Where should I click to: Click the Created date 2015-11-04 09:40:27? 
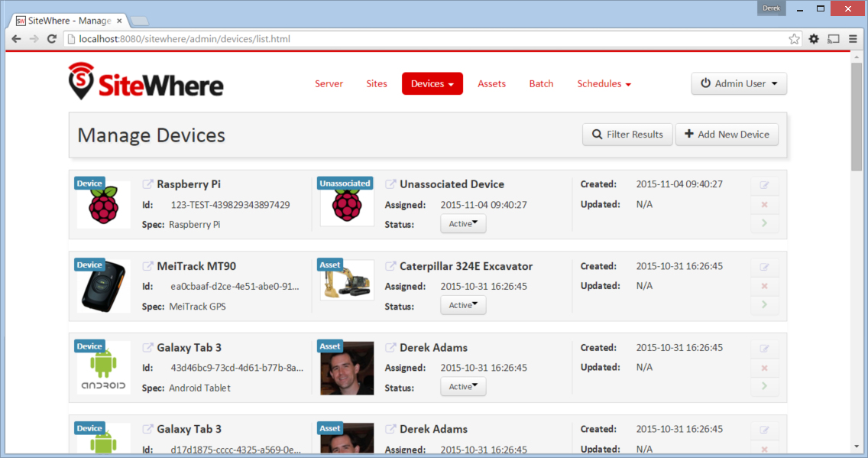tap(679, 184)
